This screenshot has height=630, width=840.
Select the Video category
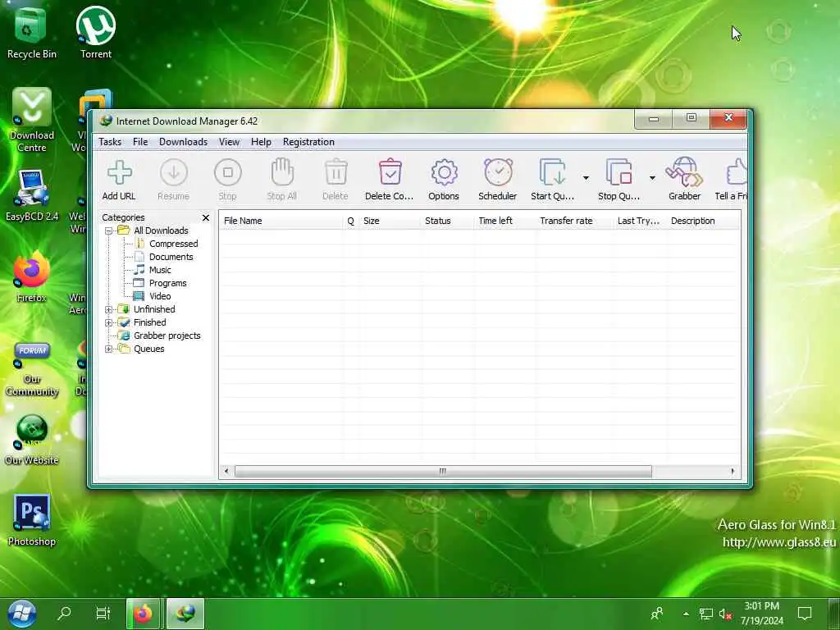coord(160,296)
